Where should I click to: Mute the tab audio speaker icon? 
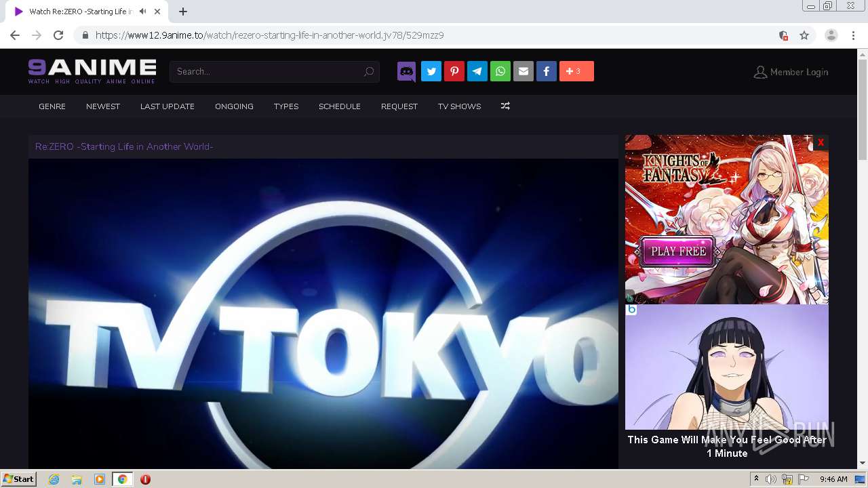pyautogui.click(x=142, y=12)
